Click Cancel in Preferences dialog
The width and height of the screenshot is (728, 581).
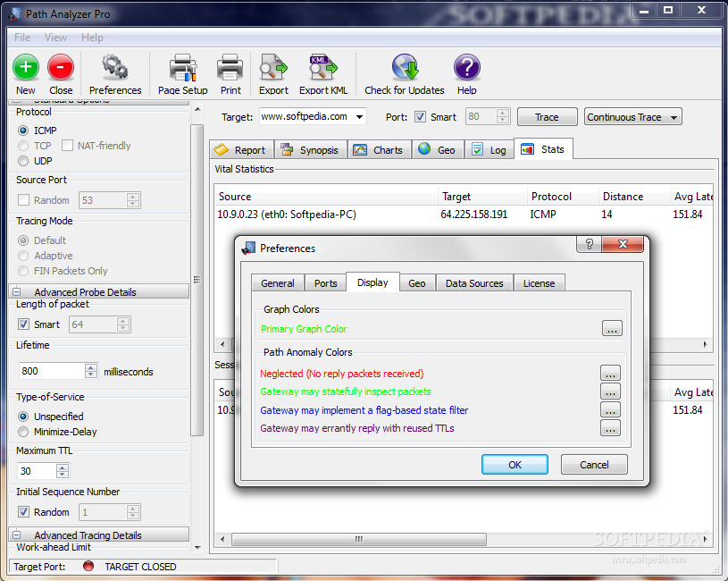point(594,465)
